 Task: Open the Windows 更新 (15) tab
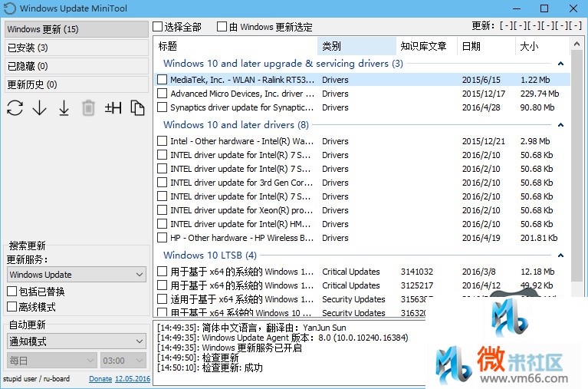[x=77, y=29]
